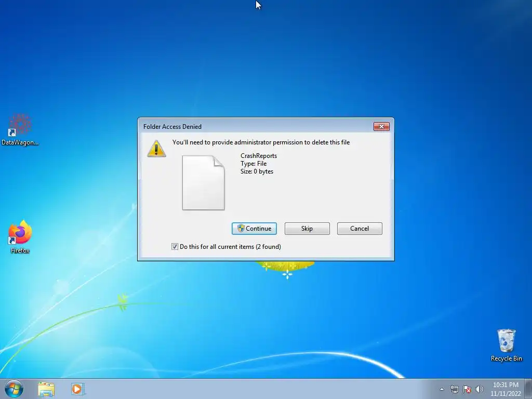Click the Show desktop button on taskbar

528,389
